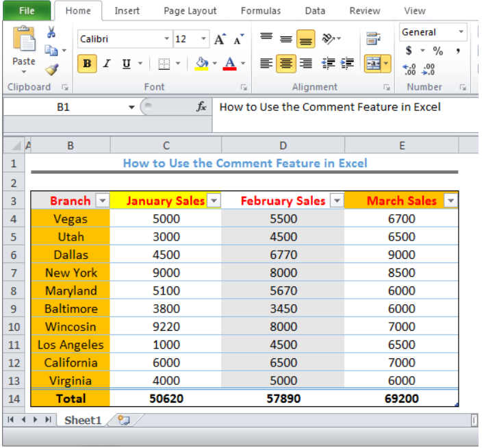Click the Wrap Text icon
Image resolution: width=484 pixels, height=448 pixels.
coord(374,38)
